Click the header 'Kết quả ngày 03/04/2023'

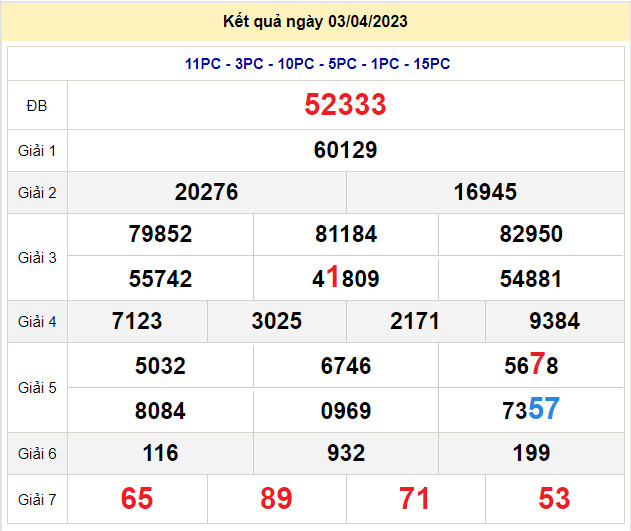pyautogui.click(x=316, y=21)
